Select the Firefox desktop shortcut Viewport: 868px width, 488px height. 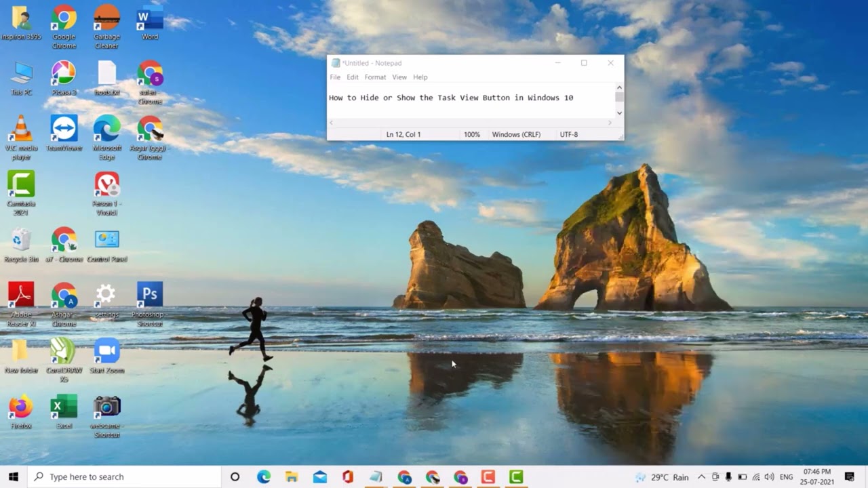21,411
